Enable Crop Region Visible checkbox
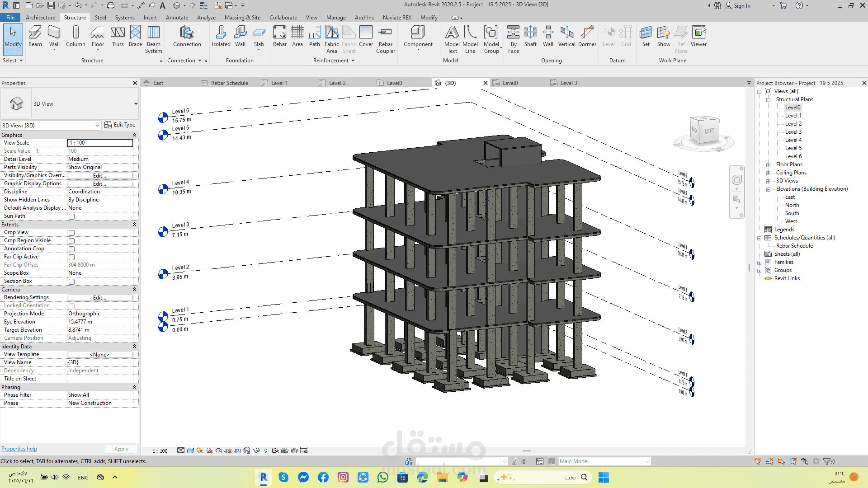 pyautogui.click(x=71, y=241)
